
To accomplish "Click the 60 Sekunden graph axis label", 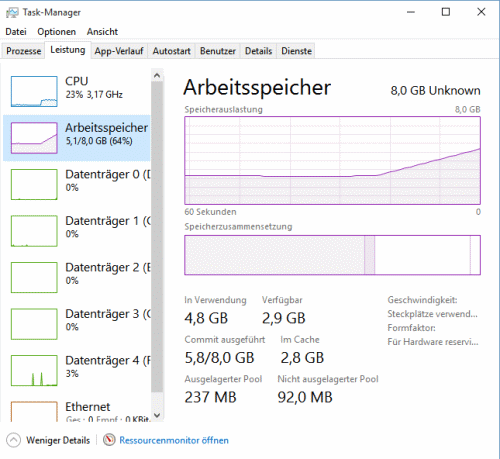I will (x=210, y=212).
